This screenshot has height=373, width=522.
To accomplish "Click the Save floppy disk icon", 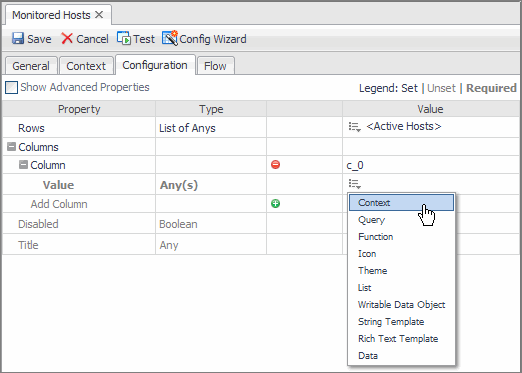I will pos(18,39).
